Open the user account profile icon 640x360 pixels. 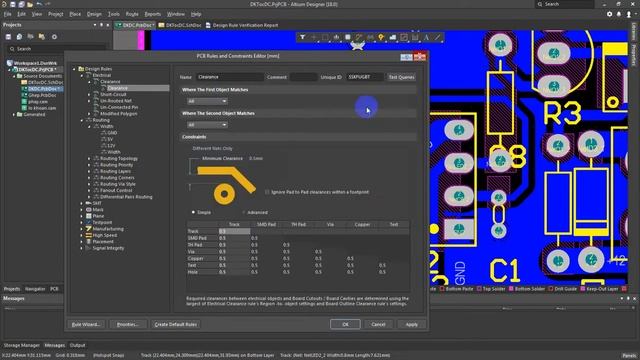coord(629,14)
